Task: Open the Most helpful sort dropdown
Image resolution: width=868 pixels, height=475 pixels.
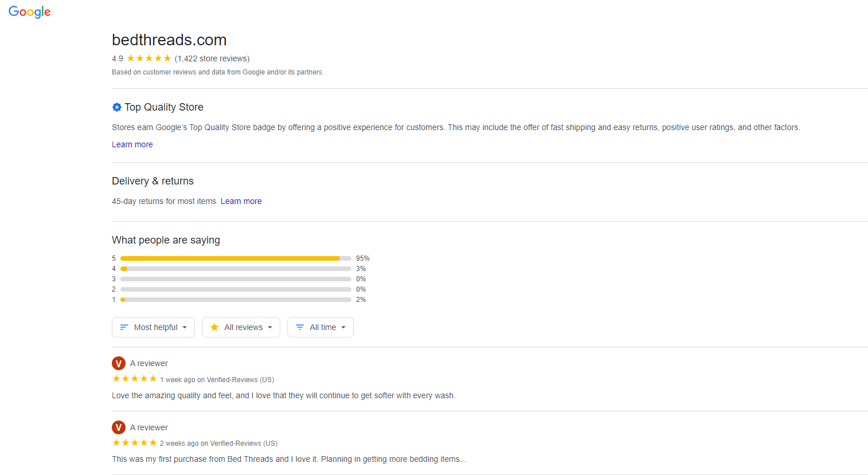Action: (x=153, y=327)
